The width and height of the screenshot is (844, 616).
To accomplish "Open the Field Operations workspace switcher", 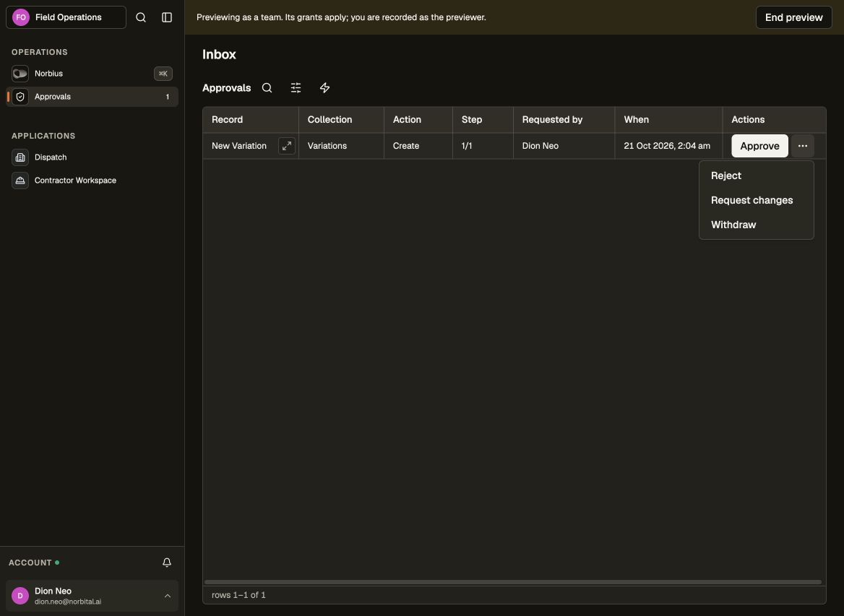I will (66, 17).
